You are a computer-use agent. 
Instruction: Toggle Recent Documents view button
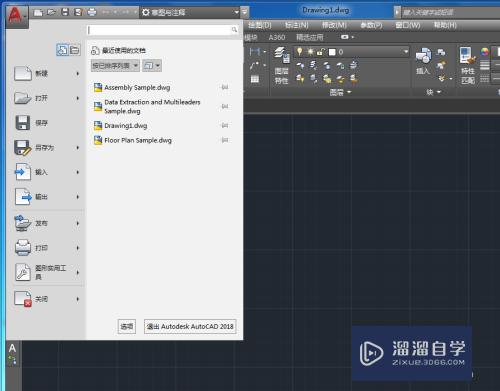click(x=62, y=50)
